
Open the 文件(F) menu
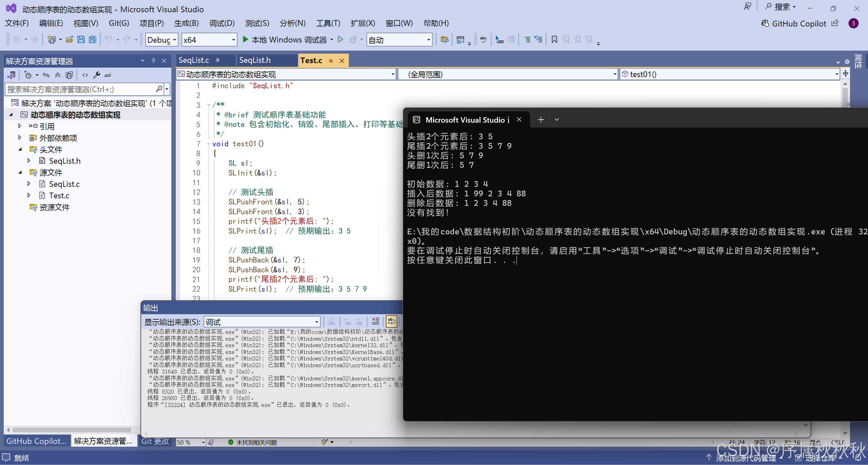pyautogui.click(x=17, y=23)
